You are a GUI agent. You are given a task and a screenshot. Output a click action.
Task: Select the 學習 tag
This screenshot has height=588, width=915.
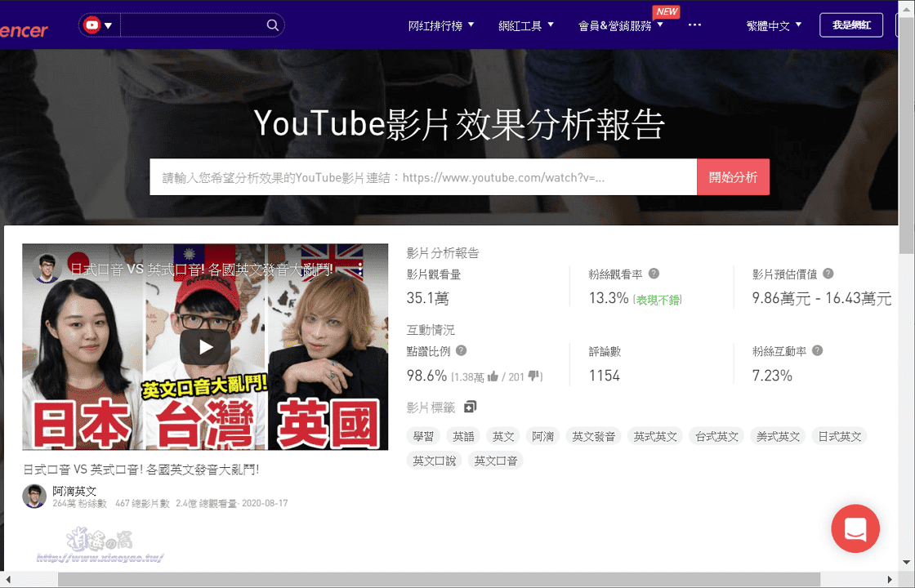click(x=423, y=436)
